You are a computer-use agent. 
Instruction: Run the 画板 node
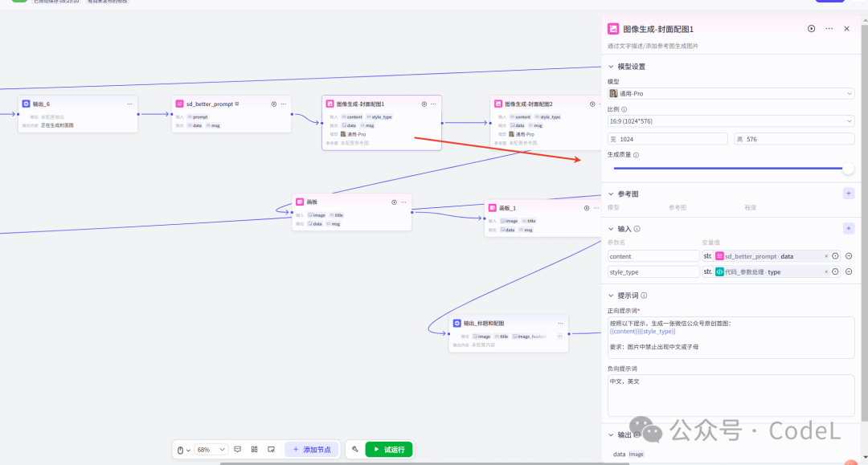[394, 202]
